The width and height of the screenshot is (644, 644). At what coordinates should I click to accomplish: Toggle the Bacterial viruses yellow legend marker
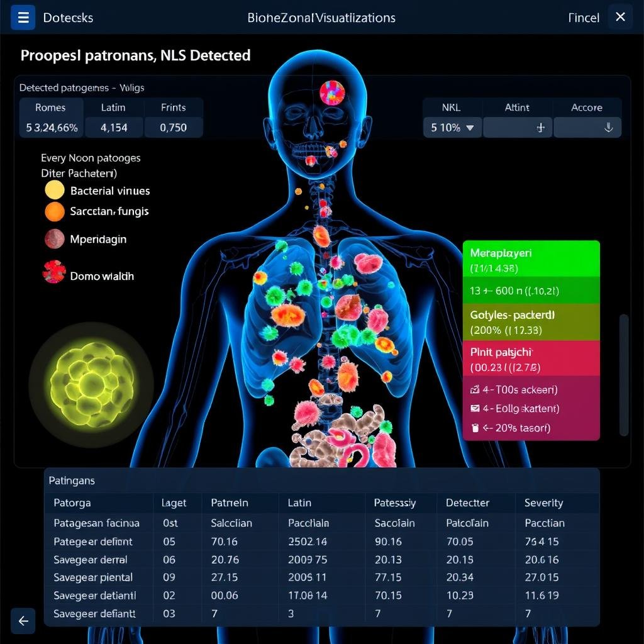[55, 191]
